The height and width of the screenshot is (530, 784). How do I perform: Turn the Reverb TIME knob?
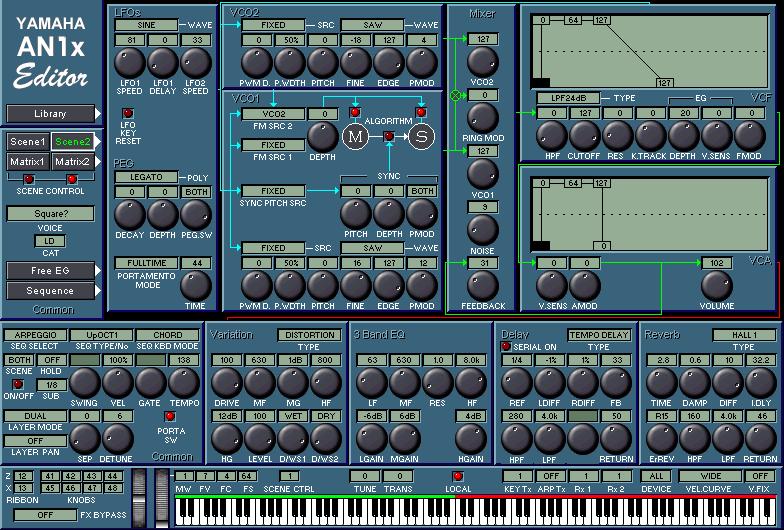tap(662, 382)
